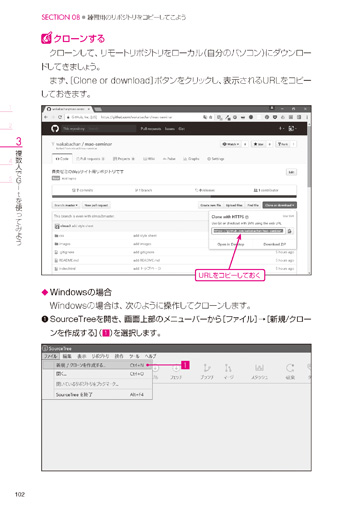
Task: Click the New pull request button
Action: point(96,205)
